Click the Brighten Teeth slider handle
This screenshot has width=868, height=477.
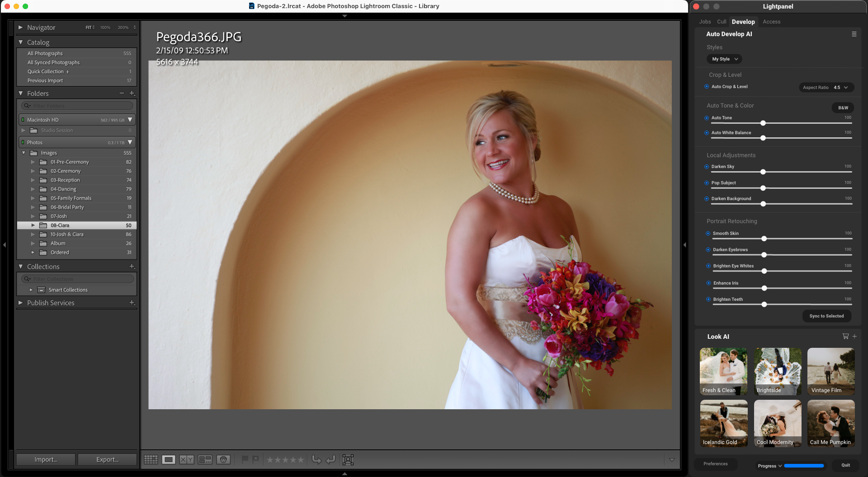click(764, 304)
